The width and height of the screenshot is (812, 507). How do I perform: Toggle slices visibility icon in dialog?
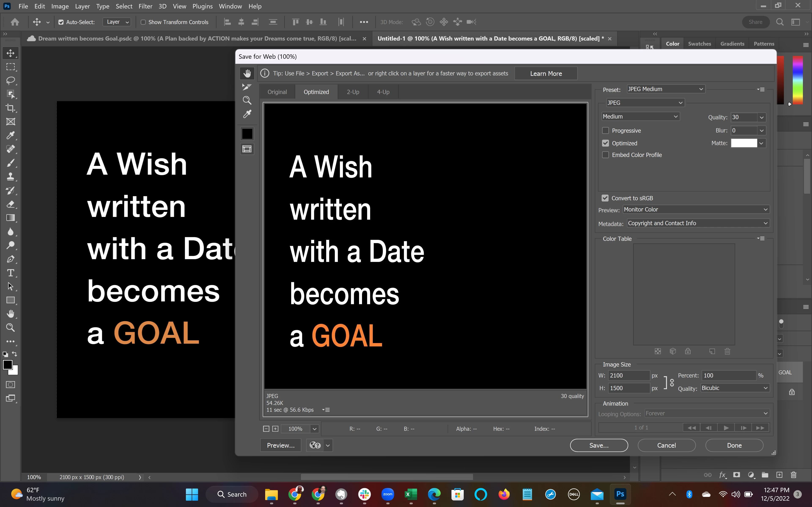pos(247,149)
